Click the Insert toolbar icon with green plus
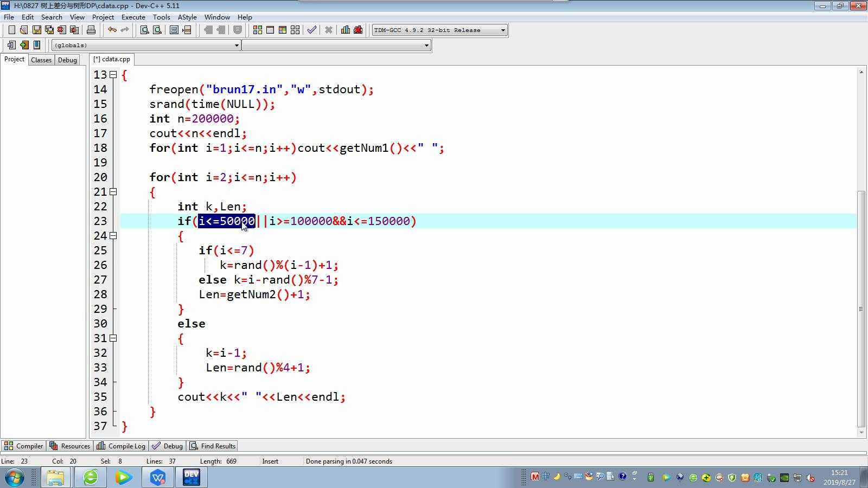Viewport: 868px width, 488px height. [24, 45]
